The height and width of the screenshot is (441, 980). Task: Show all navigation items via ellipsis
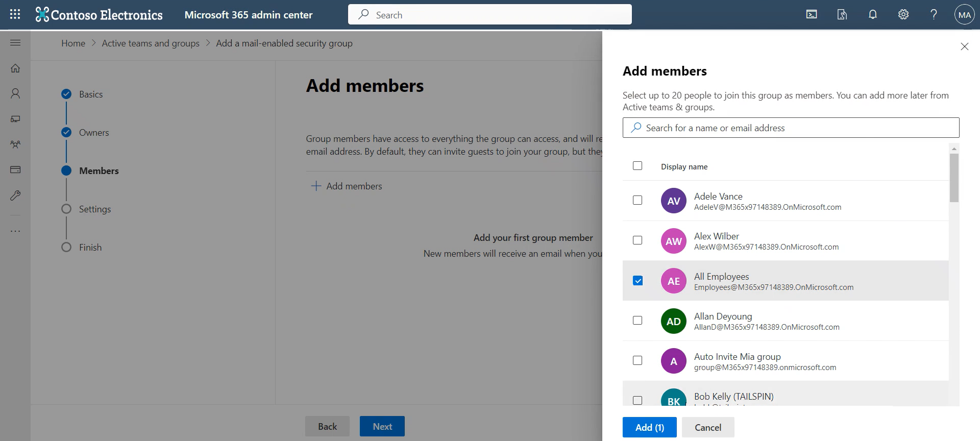15,231
